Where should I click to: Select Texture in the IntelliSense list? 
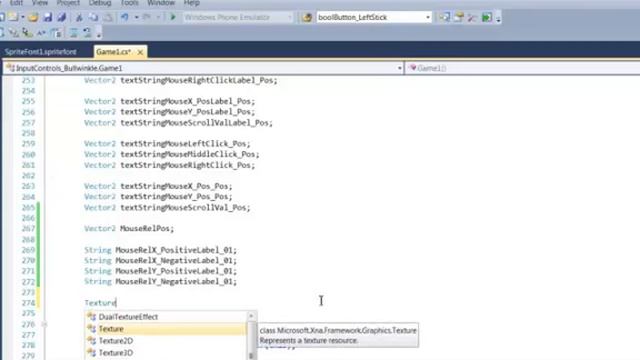point(165,329)
